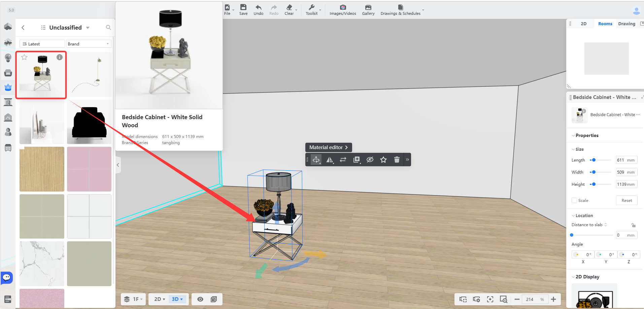The image size is (644, 309).
Task: Click the focus selection icon
Action: point(490,299)
